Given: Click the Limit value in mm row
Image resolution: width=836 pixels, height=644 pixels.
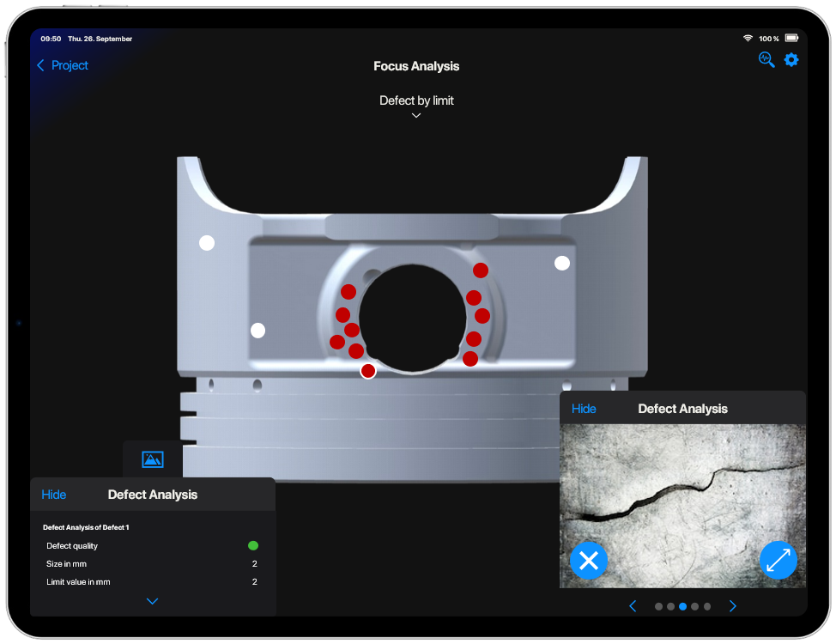Looking at the screenshot, I should 152,582.
